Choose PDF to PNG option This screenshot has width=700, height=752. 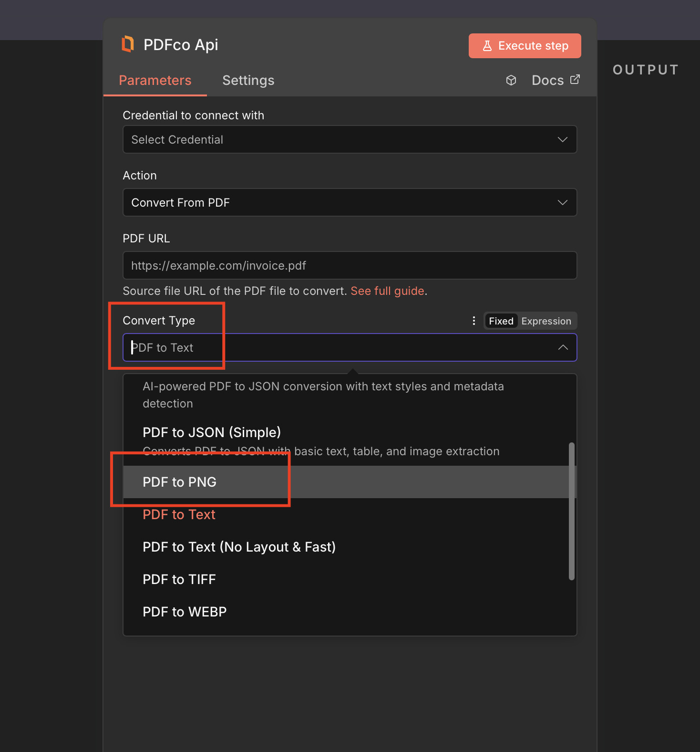(x=180, y=482)
